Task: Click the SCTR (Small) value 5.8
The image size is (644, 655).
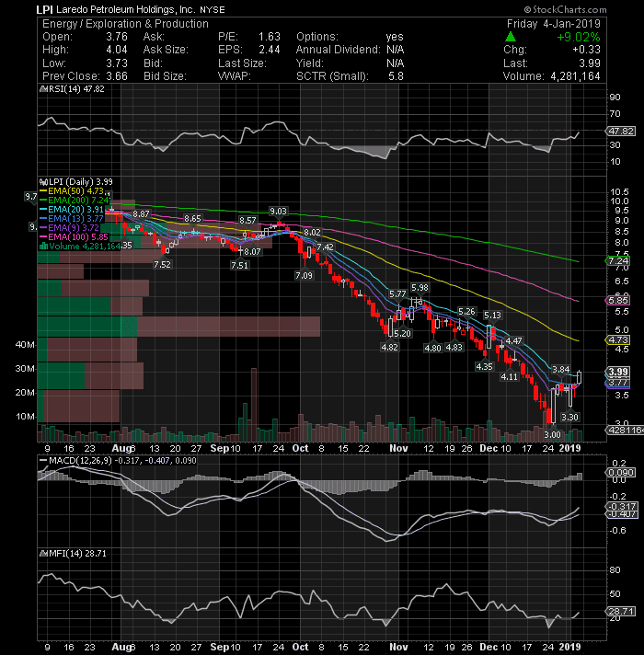Action: point(396,76)
